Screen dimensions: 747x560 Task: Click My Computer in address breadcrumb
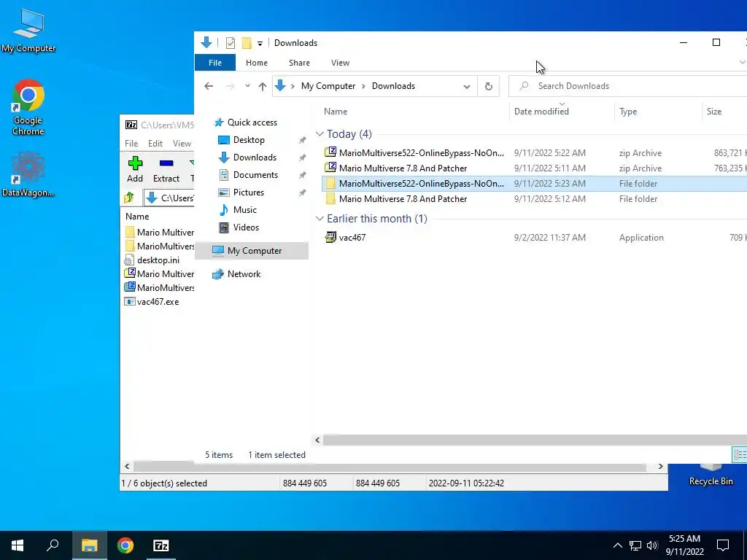328,86
